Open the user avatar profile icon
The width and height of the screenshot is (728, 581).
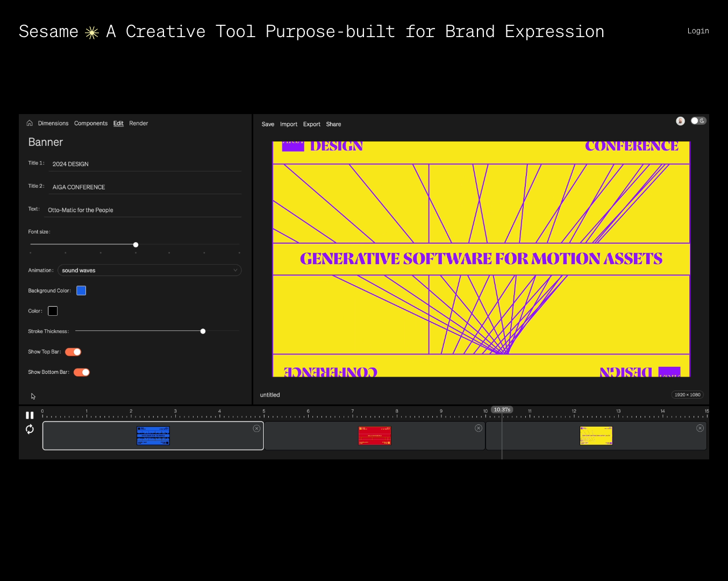(x=680, y=121)
